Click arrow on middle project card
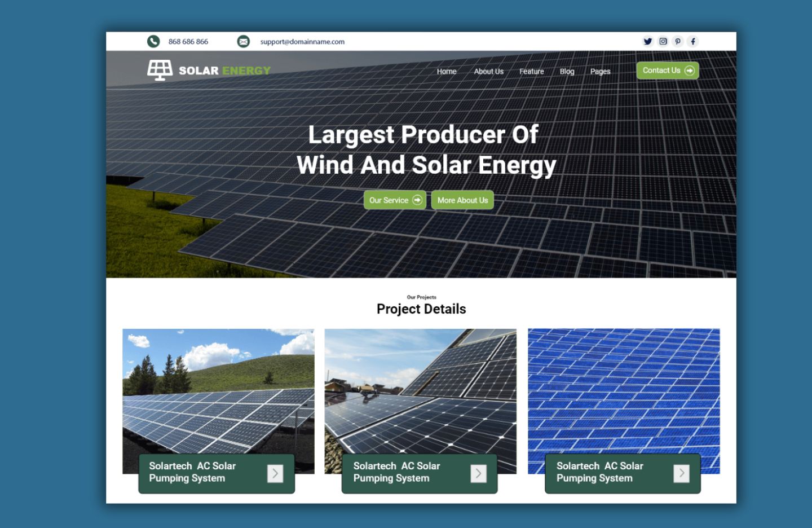The width and height of the screenshot is (812, 528). tap(478, 474)
